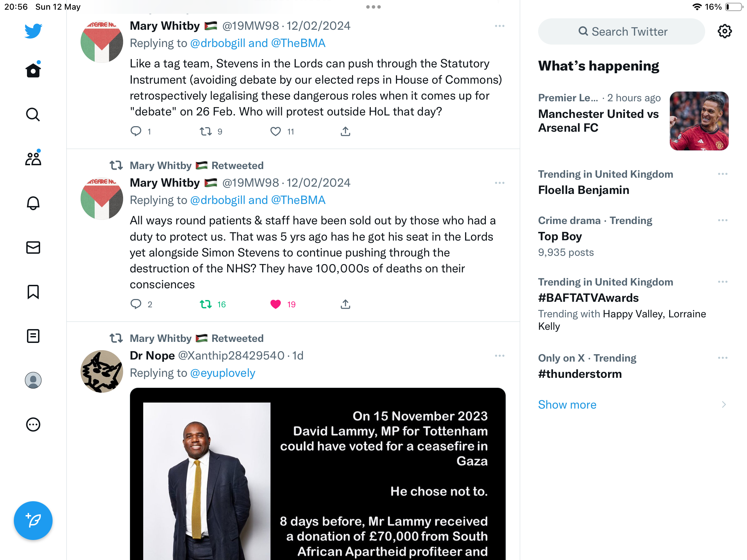Like the tweet with 11 likes

276,131
